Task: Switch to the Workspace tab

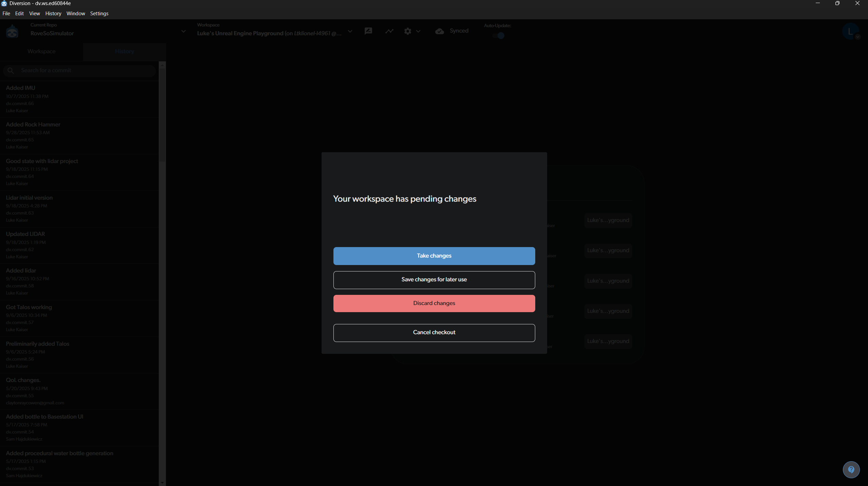Action: coord(41,52)
